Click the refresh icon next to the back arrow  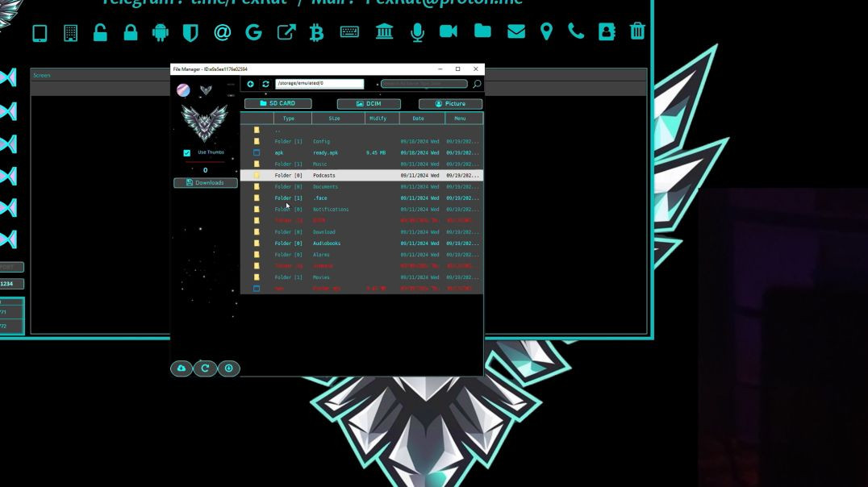pyautogui.click(x=265, y=83)
